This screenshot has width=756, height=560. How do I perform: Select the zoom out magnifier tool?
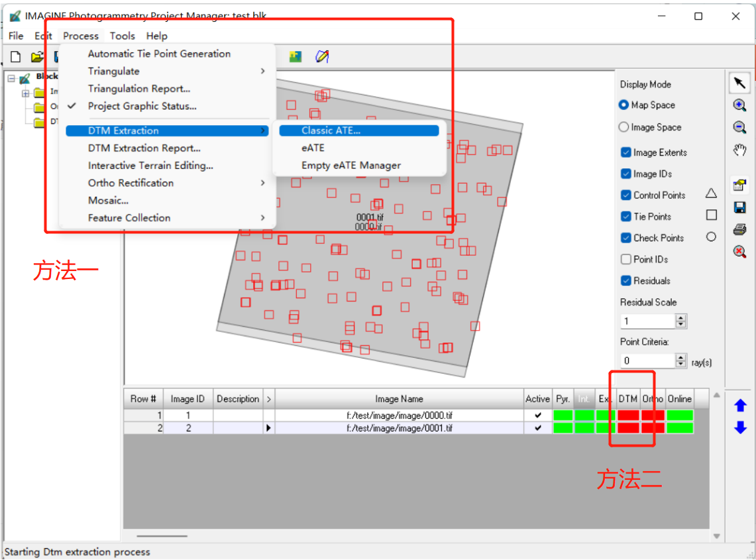click(x=739, y=127)
